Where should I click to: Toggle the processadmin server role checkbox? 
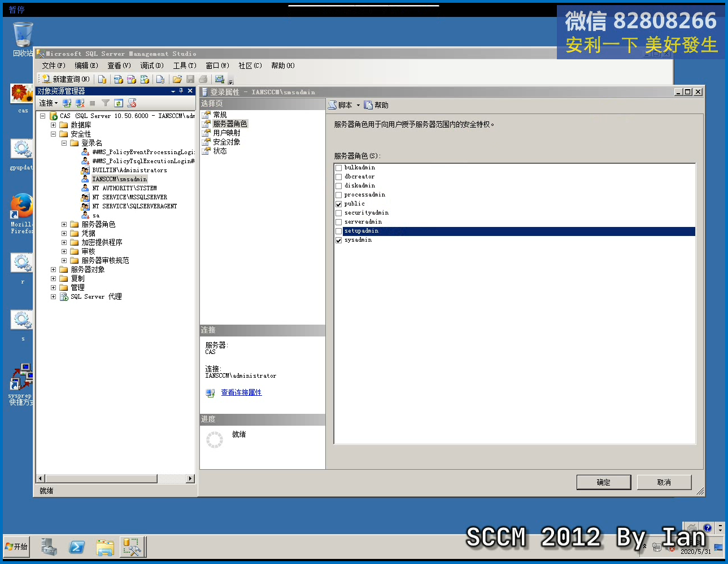[339, 195]
